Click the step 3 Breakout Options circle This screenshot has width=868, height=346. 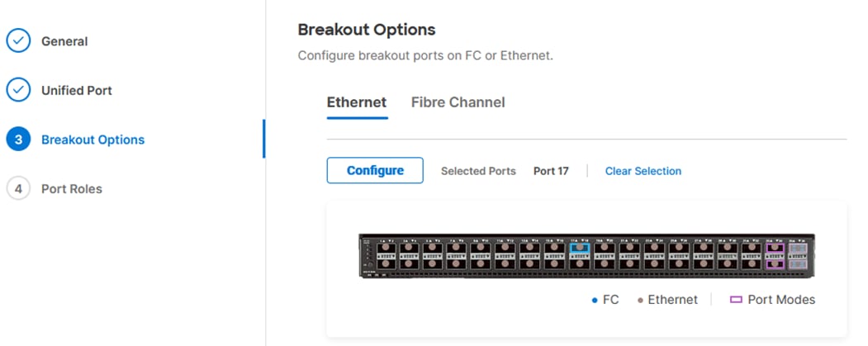point(18,139)
